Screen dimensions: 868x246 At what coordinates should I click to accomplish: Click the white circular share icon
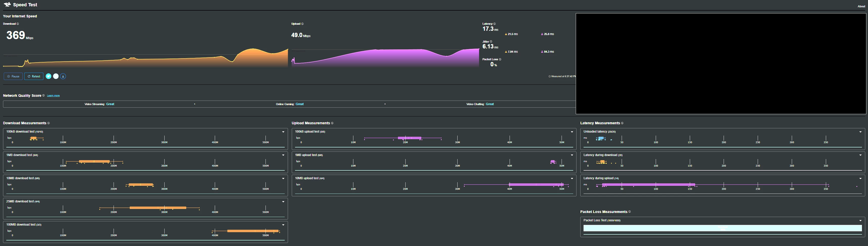[56, 76]
